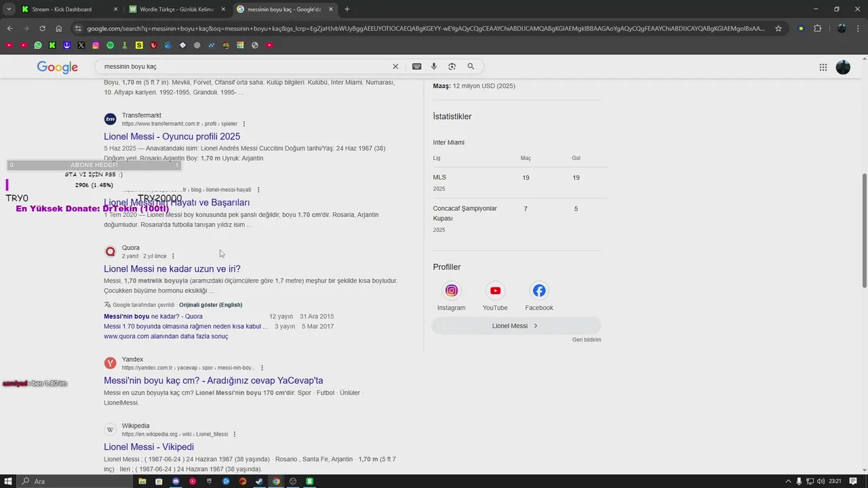Open Lionel Messi ne kadar uzun link

point(172,268)
